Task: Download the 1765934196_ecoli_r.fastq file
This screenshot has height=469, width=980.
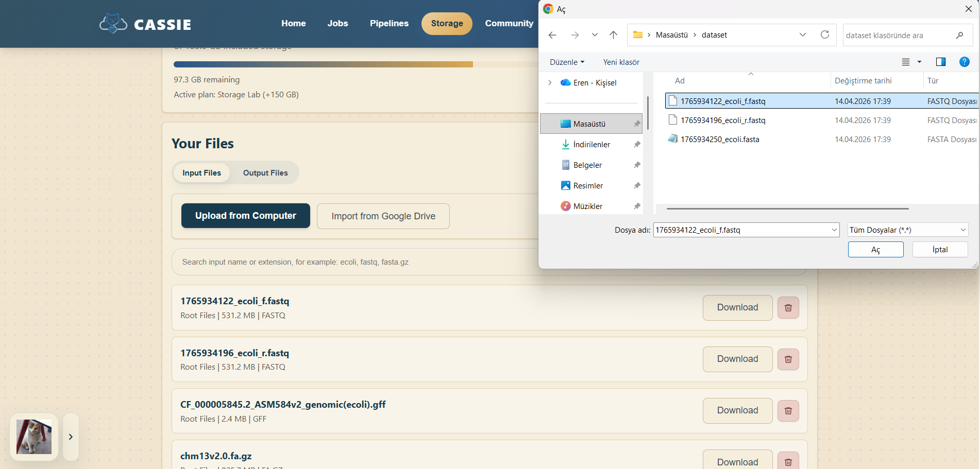Action: click(x=737, y=359)
